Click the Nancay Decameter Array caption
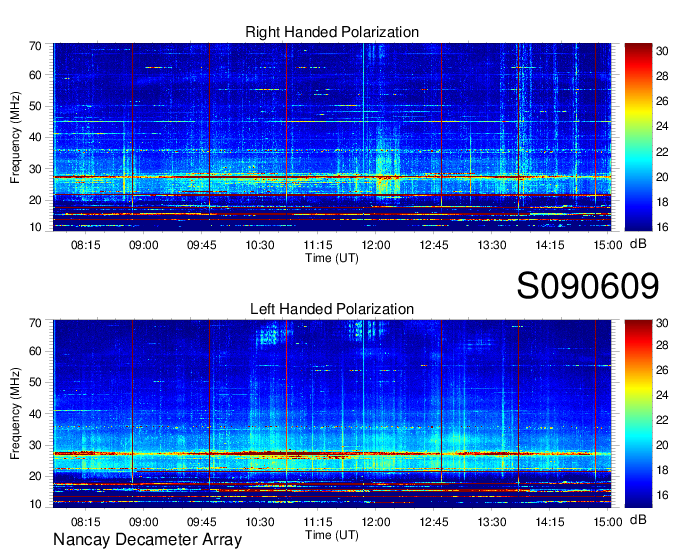The height and width of the screenshot is (552, 680). click(x=147, y=539)
